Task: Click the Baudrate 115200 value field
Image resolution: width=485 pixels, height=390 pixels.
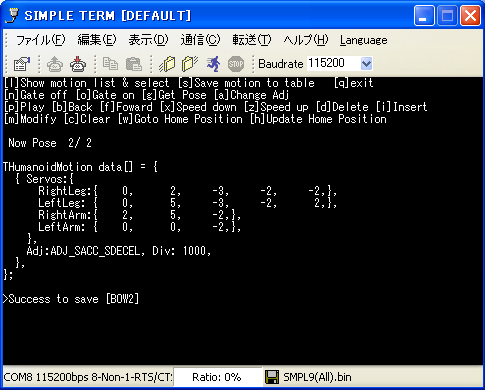Action: [x=333, y=63]
